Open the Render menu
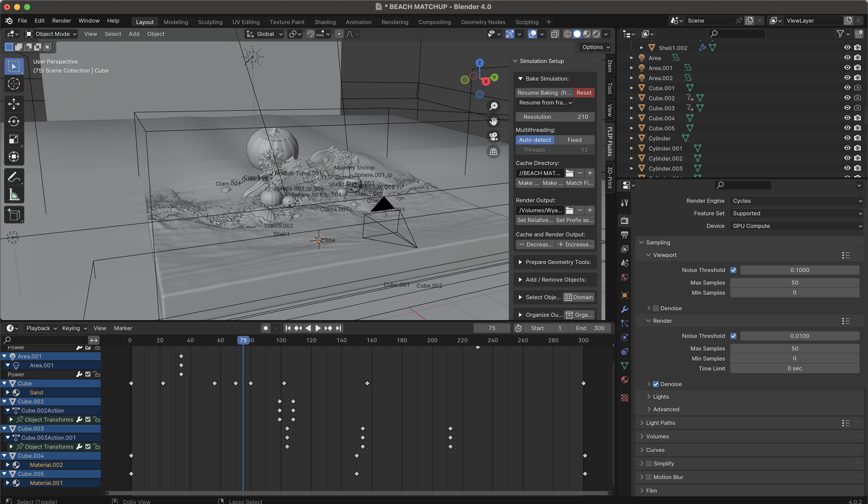The height and width of the screenshot is (504, 868). (x=61, y=20)
